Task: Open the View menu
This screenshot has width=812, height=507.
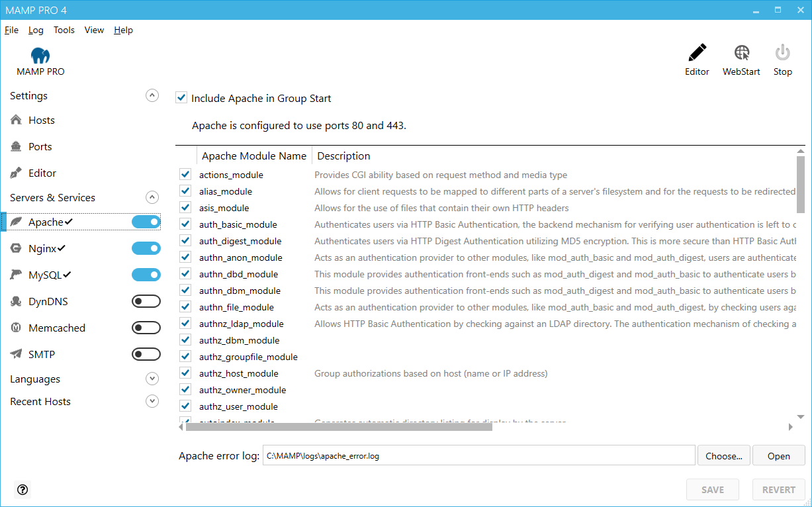Action: [x=94, y=30]
